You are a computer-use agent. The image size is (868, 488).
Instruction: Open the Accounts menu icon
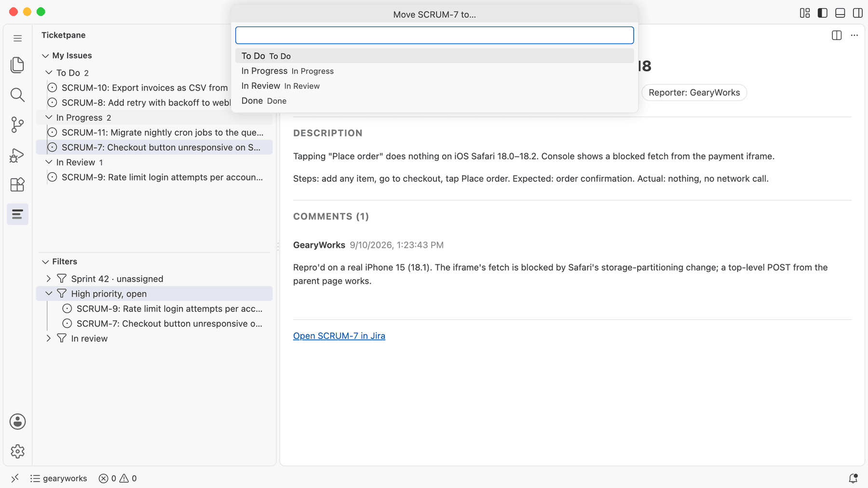tap(17, 422)
